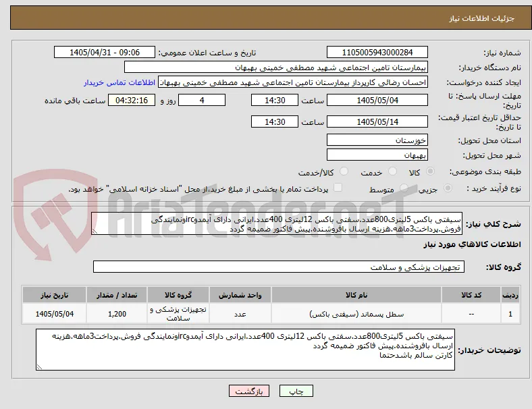Click the کد کالا column header
Viewport: 532px width, 409px height.
[x=471, y=295]
